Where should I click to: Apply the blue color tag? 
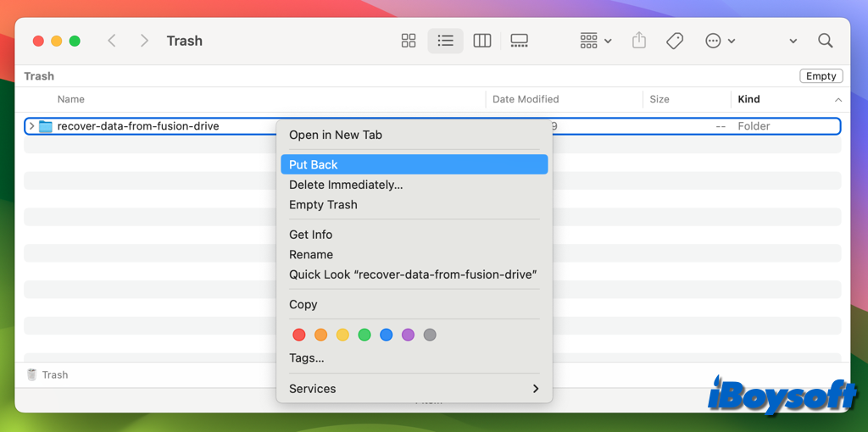(387, 335)
